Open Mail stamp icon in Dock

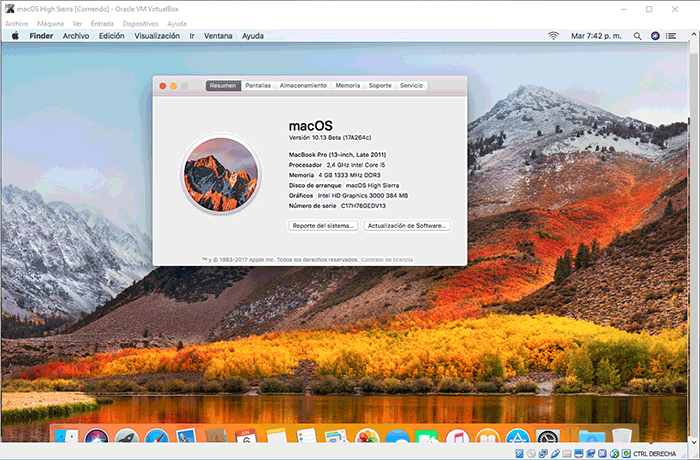click(x=187, y=436)
